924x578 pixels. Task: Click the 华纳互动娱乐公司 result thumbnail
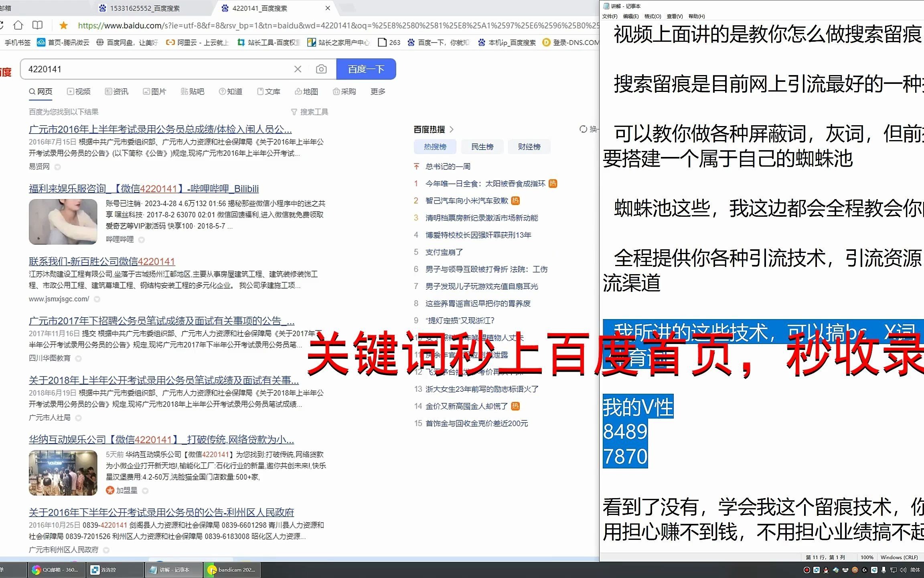tap(63, 473)
